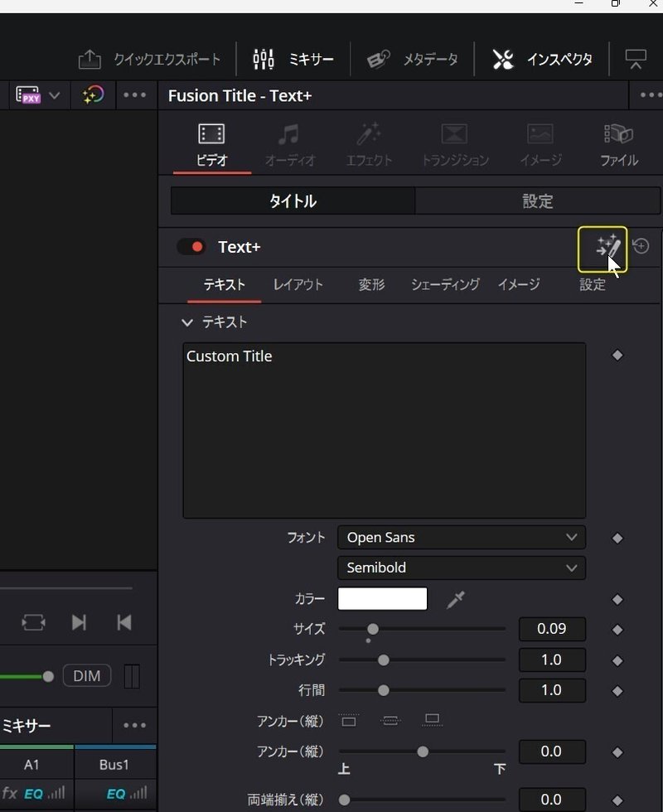The width and height of the screenshot is (663, 812).
Task: Click the expand viewer icon at top right
Action: point(636,60)
